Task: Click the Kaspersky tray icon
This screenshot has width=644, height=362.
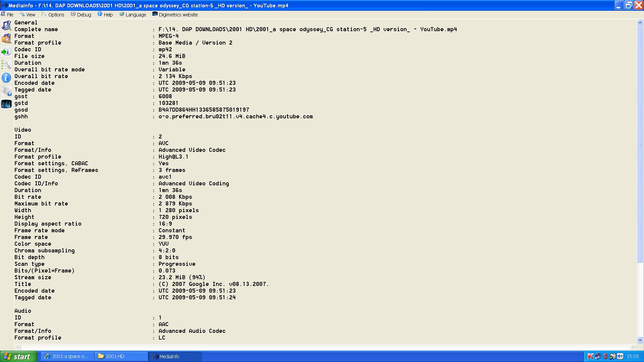Action: pyautogui.click(x=590, y=356)
